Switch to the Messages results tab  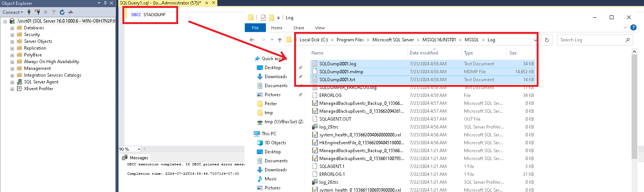(136, 158)
